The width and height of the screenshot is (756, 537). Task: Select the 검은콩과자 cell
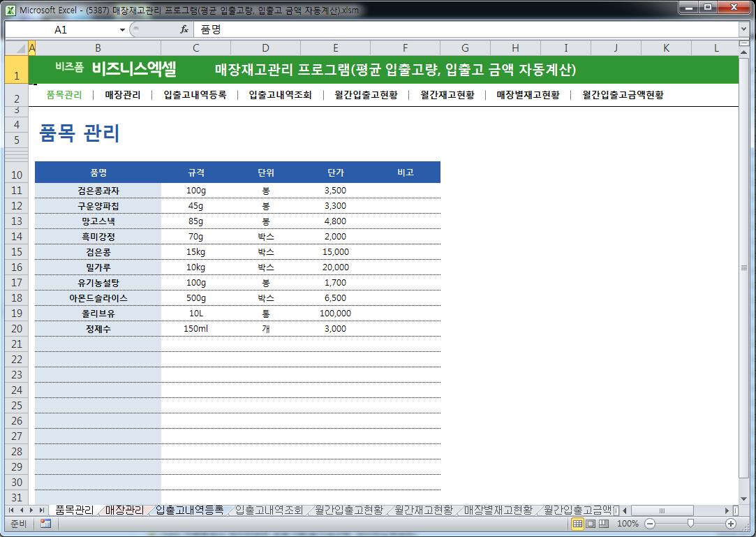pos(98,191)
